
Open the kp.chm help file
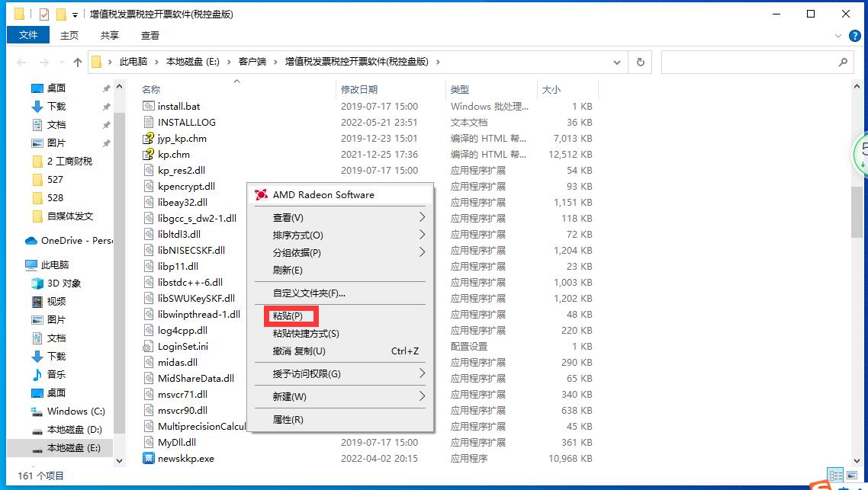pos(174,154)
